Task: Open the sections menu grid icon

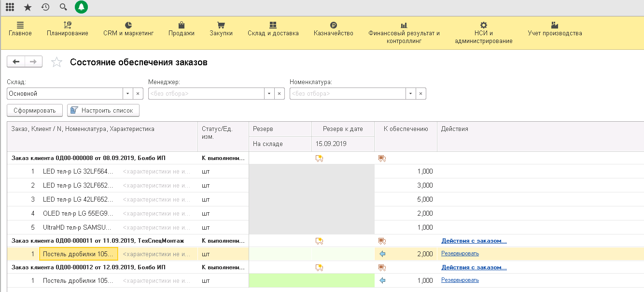Action: coord(10,7)
